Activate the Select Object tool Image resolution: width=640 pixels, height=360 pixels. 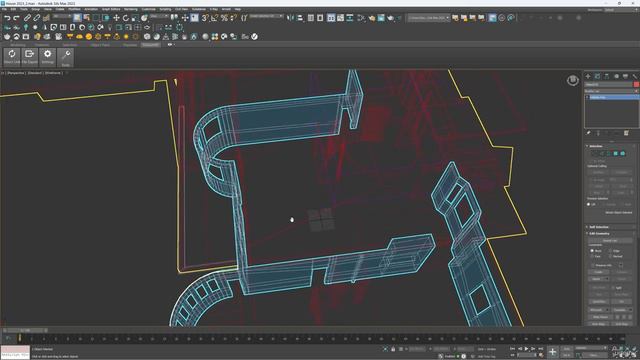pos(77,18)
